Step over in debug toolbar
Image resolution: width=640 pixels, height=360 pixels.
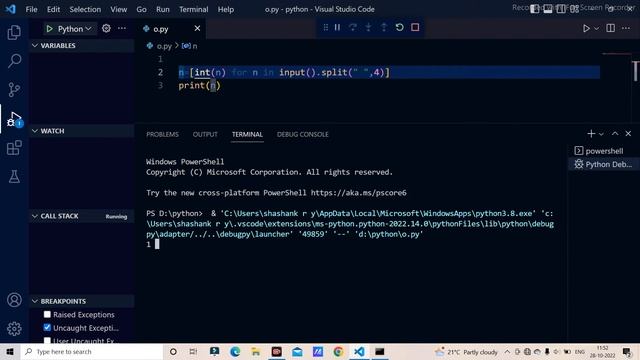pos(353,27)
